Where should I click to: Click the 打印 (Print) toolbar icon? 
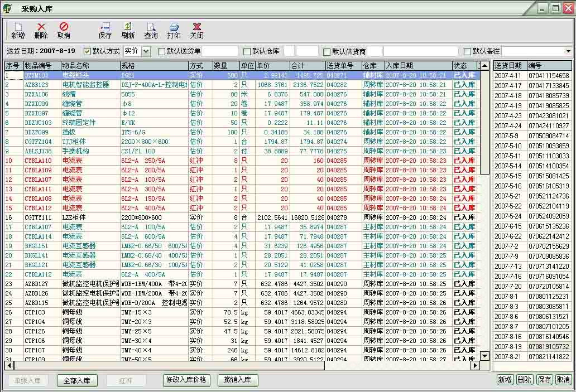pos(174,27)
